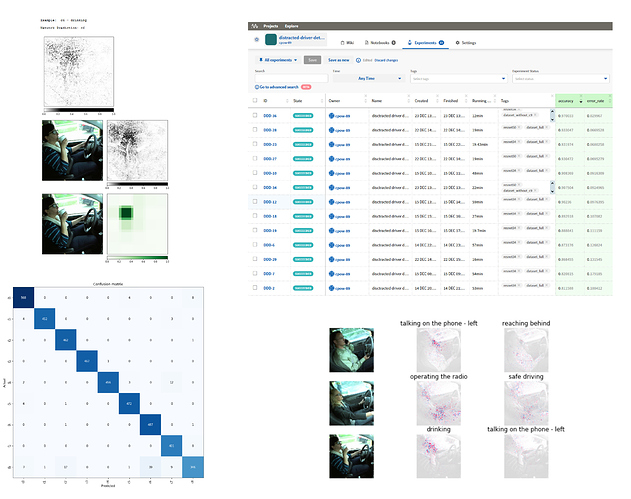Click the gear icon beside the project name
The height and width of the screenshot is (499, 631).
coord(256,42)
